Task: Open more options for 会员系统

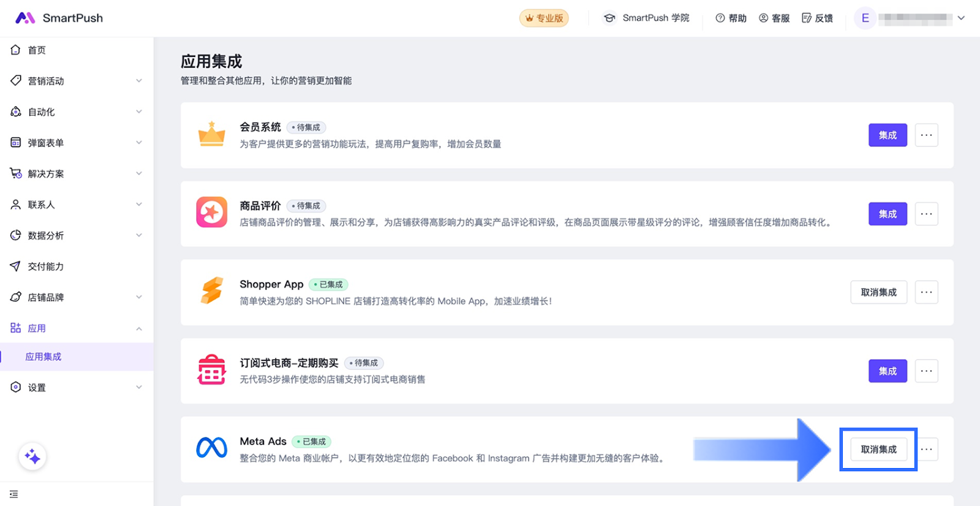Action: click(x=926, y=135)
